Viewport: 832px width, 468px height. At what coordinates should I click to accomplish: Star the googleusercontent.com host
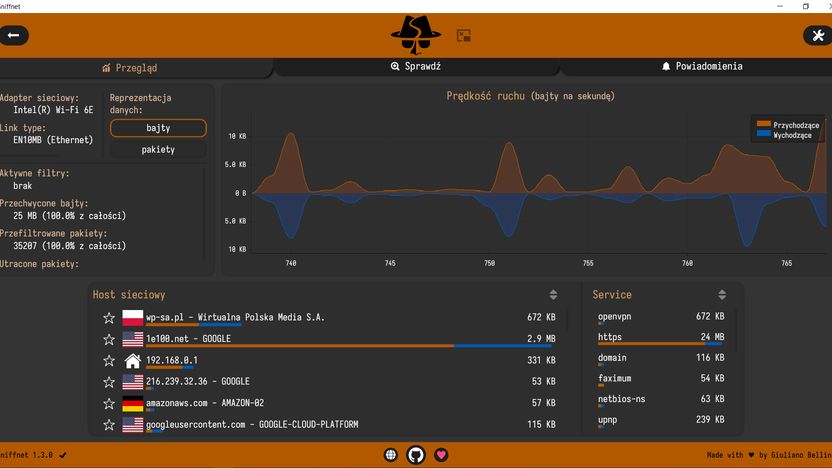pos(109,425)
